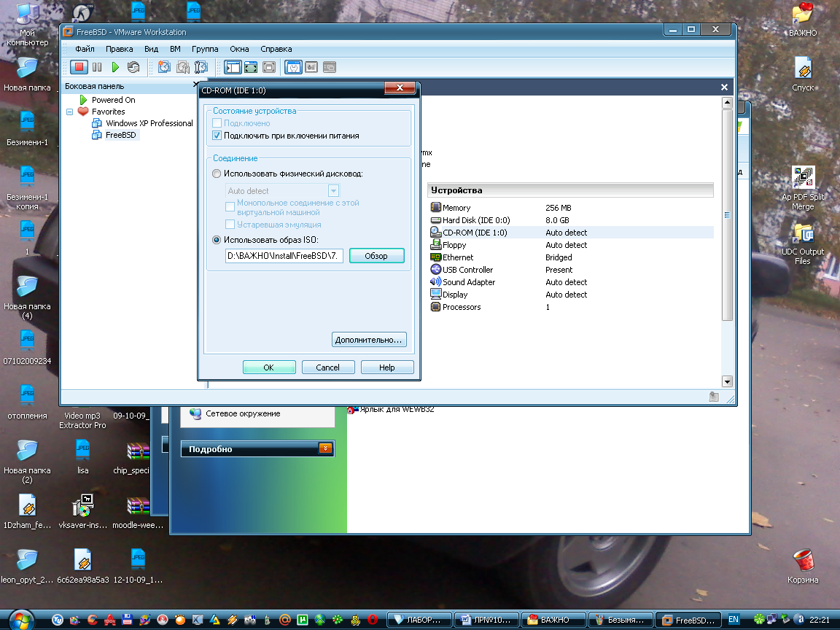Screen dimensions: 840x630
Task: Click the Summary view wrench icon
Action: [x=293, y=67]
